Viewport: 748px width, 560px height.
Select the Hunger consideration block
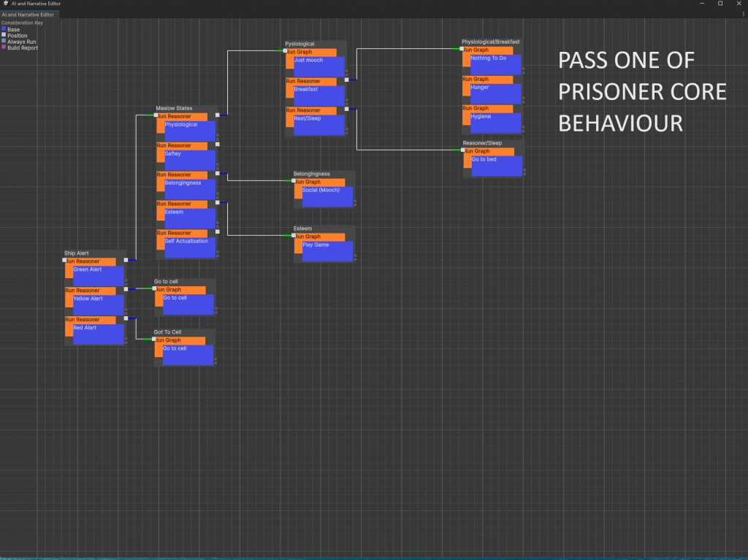click(x=495, y=93)
